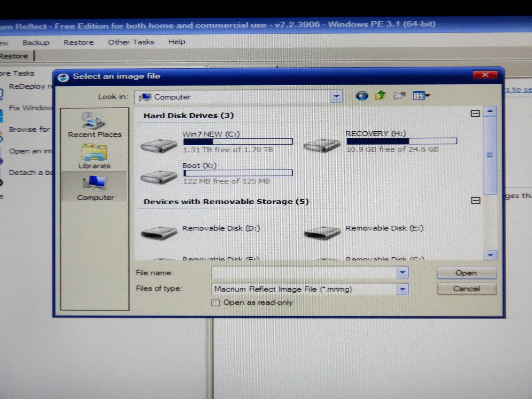
Task: Click the '1.31 TB free of 1.79 TB' text
Action: 228,150
